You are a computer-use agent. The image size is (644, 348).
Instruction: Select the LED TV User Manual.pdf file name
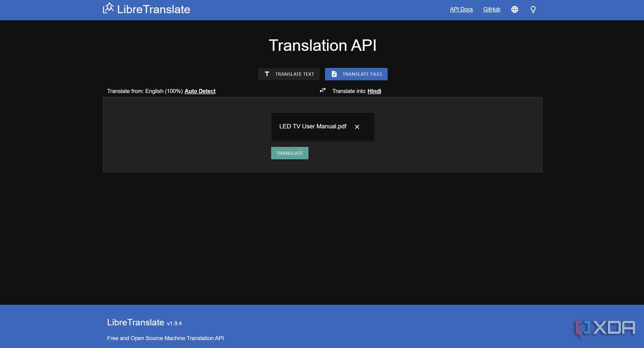click(313, 126)
